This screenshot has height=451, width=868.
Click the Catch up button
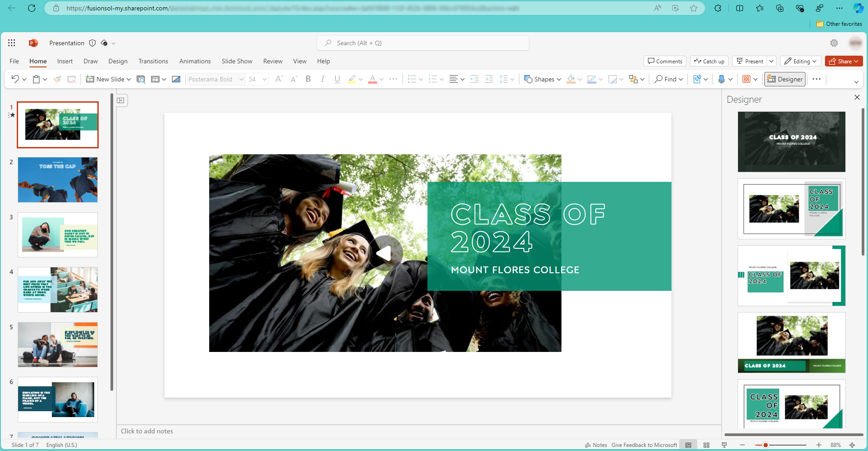coord(709,61)
